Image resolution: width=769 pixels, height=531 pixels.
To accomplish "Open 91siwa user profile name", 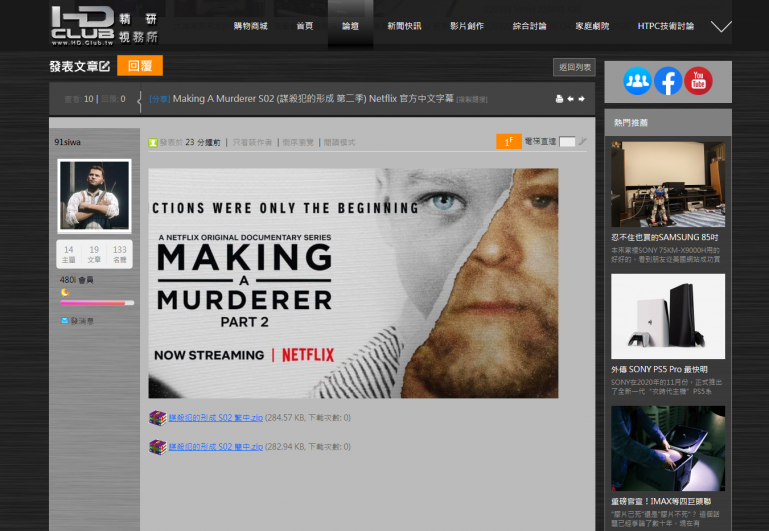I will (67, 142).
